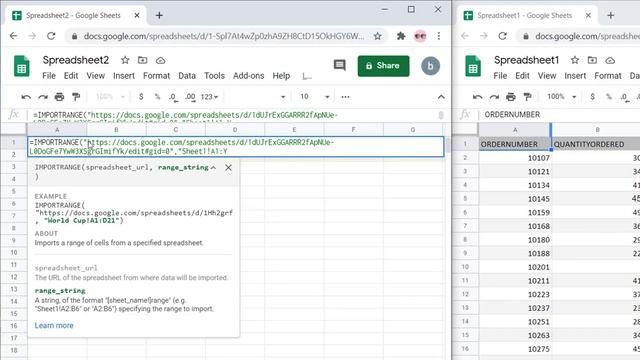Viewport: 640px width, 360px height.
Task: Open View menu in Spreadsheet2
Action: click(x=96, y=76)
